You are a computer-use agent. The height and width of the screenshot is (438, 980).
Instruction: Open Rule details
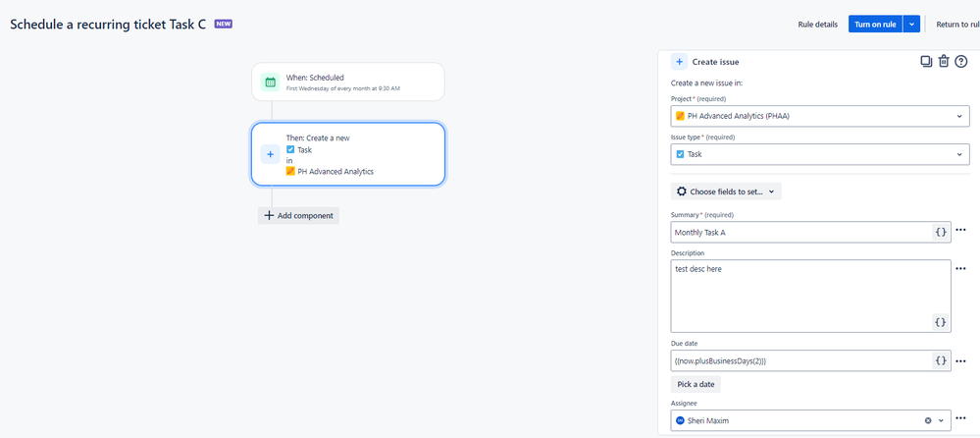817,25
